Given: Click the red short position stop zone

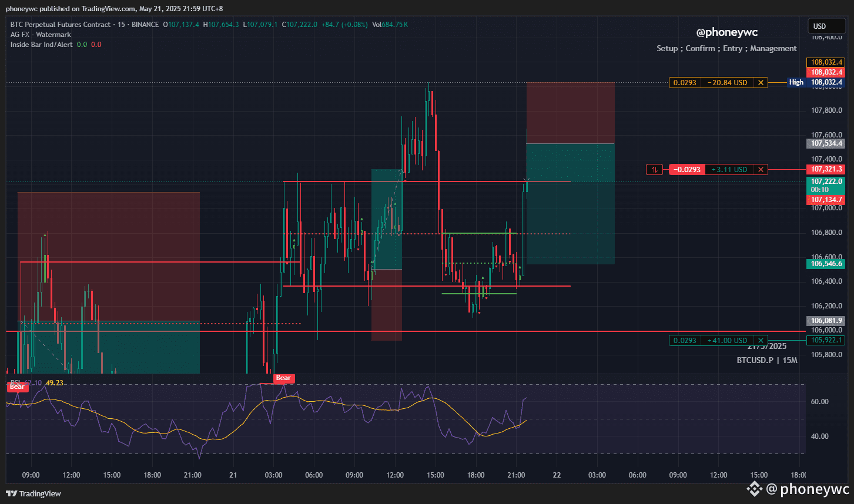Looking at the screenshot, I should 571,113.
